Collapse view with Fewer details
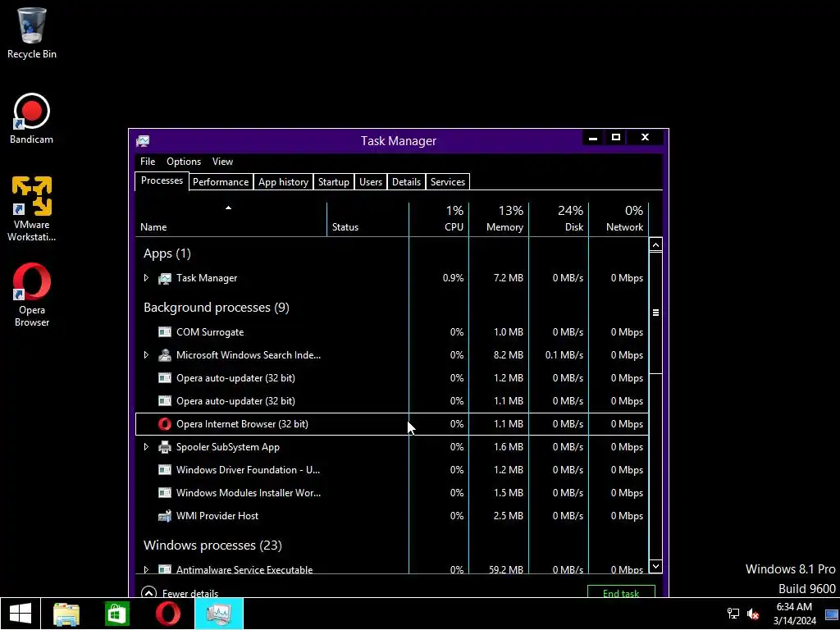The height and width of the screenshot is (630, 840). pyautogui.click(x=180, y=592)
